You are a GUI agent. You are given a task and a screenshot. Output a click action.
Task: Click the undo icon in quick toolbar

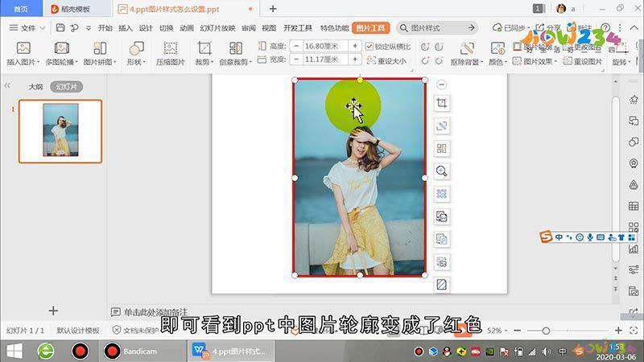[74, 28]
